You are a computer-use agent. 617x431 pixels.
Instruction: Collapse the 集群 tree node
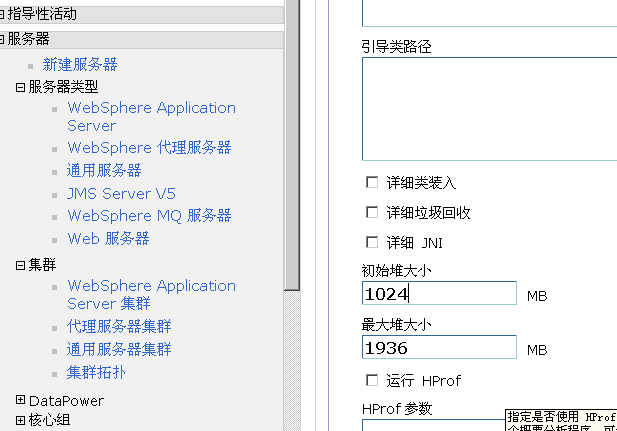[x=20, y=265]
